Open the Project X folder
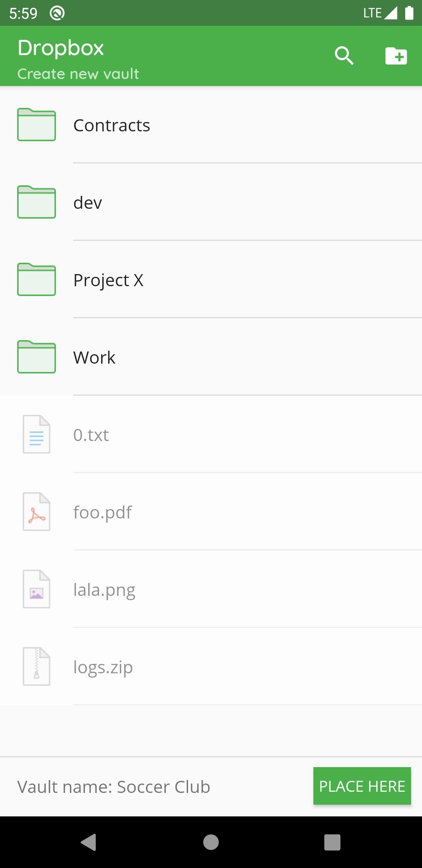422x868 pixels. [211, 280]
